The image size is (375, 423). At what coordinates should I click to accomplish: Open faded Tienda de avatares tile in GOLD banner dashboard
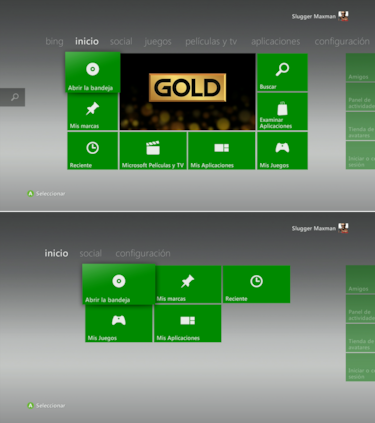(x=360, y=126)
